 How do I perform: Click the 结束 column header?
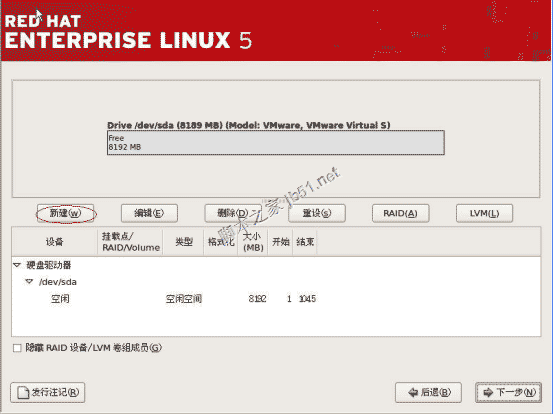point(305,242)
